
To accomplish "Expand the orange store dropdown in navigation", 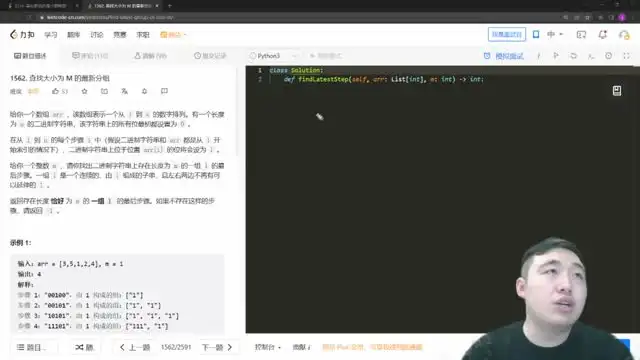I will [173, 35].
